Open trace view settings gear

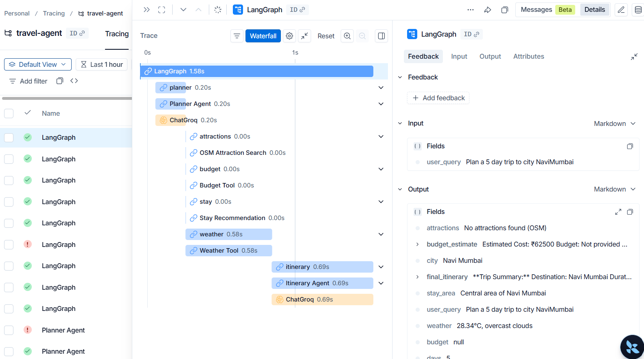pyautogui.click(x=289, y=36)
